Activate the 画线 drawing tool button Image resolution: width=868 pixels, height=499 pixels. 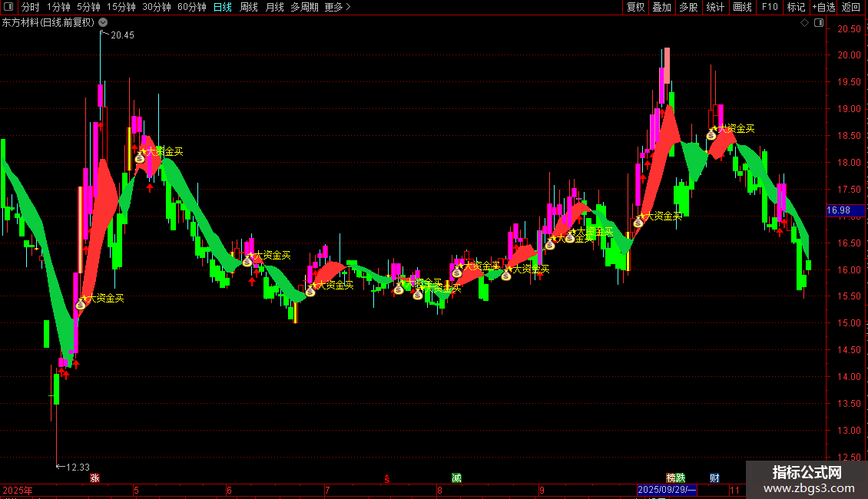click(x=742, y=7)
